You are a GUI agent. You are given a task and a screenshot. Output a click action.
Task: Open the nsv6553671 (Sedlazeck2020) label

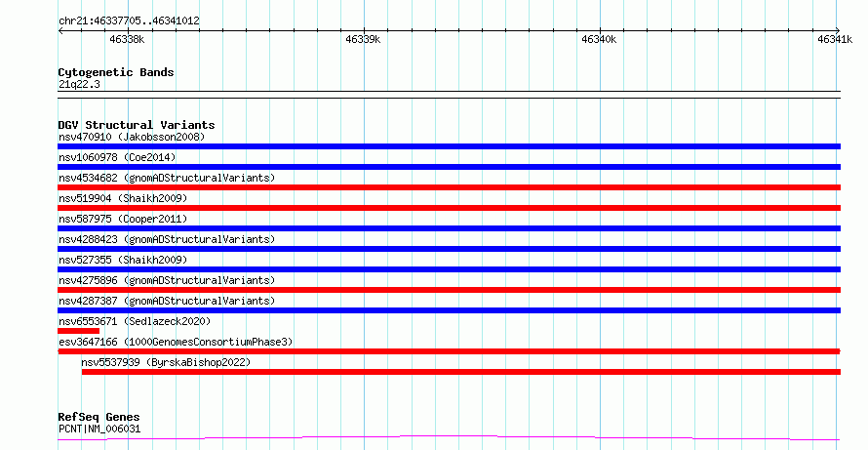(135, 321)
